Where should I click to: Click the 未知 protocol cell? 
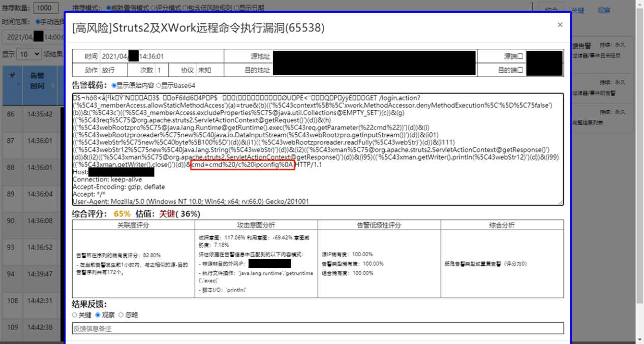(210, 70)
